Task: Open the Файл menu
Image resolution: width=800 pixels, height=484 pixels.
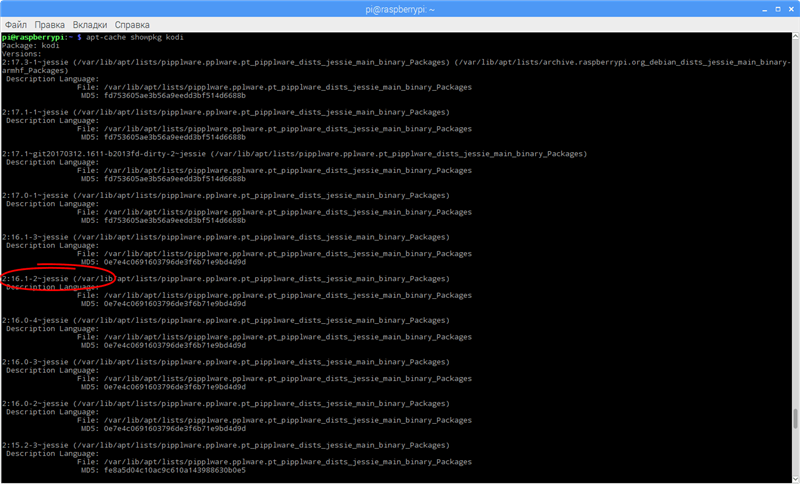Action: [16, 23]
